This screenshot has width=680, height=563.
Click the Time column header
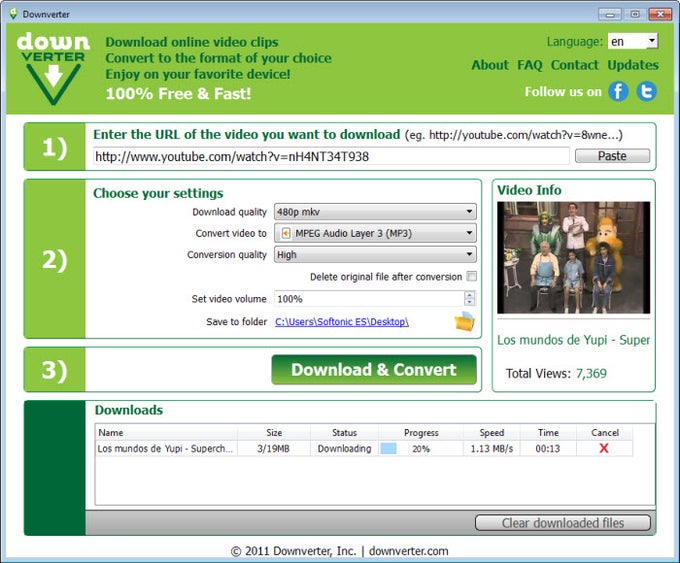[548, 432]
